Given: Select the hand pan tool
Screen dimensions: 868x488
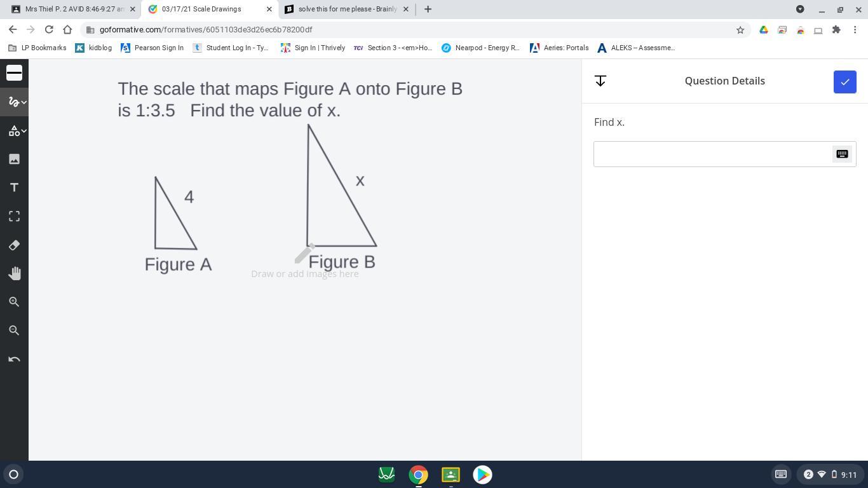Looking at the screenshot, I should pyautogui.click(x=14, y=273).
